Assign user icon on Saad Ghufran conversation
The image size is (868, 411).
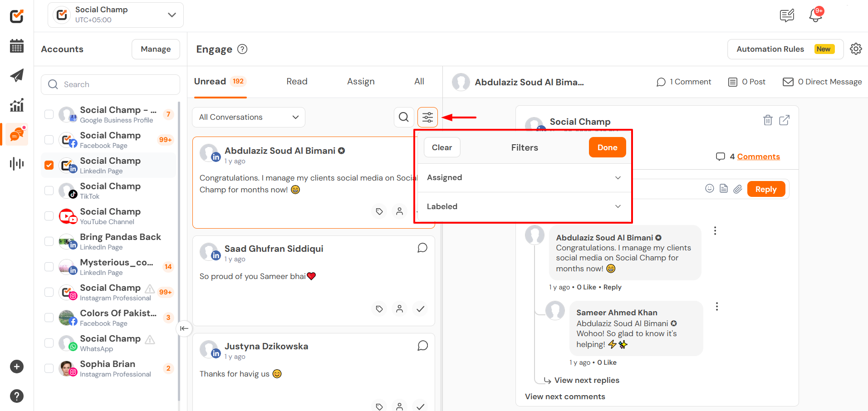coord(399,309)
